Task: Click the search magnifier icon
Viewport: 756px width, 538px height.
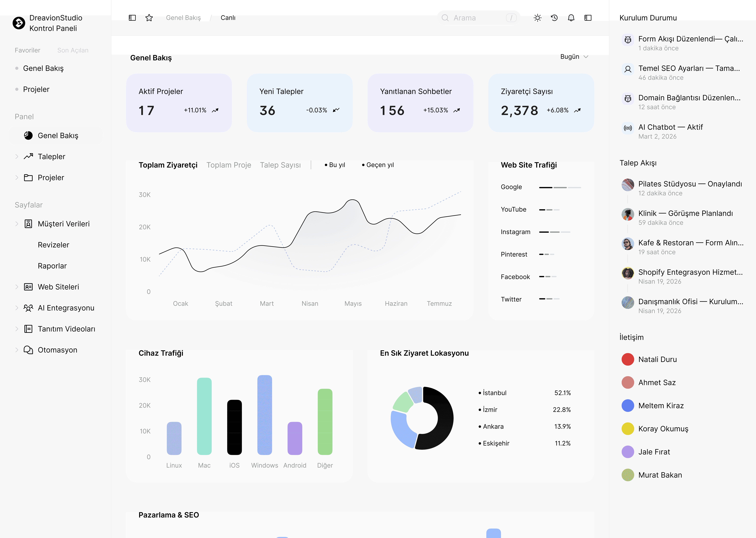Action: 445,18
